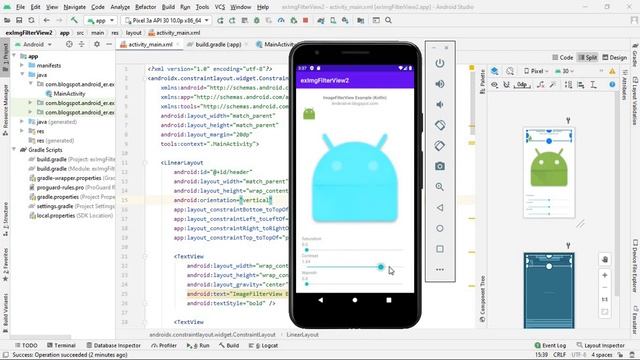Select settings.gradle in project tree
The width and height of the screenshot is (640, 360).
(x=71, y=206)
